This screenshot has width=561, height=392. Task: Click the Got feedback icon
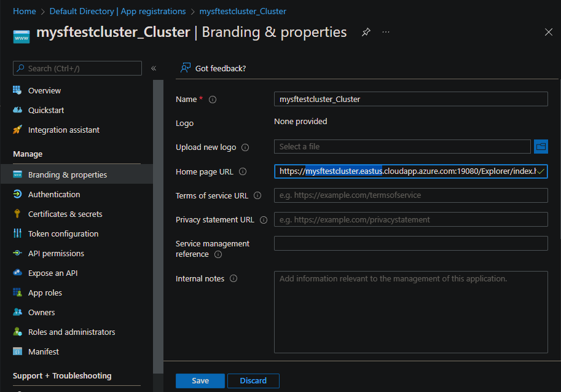tap(185, 68)
